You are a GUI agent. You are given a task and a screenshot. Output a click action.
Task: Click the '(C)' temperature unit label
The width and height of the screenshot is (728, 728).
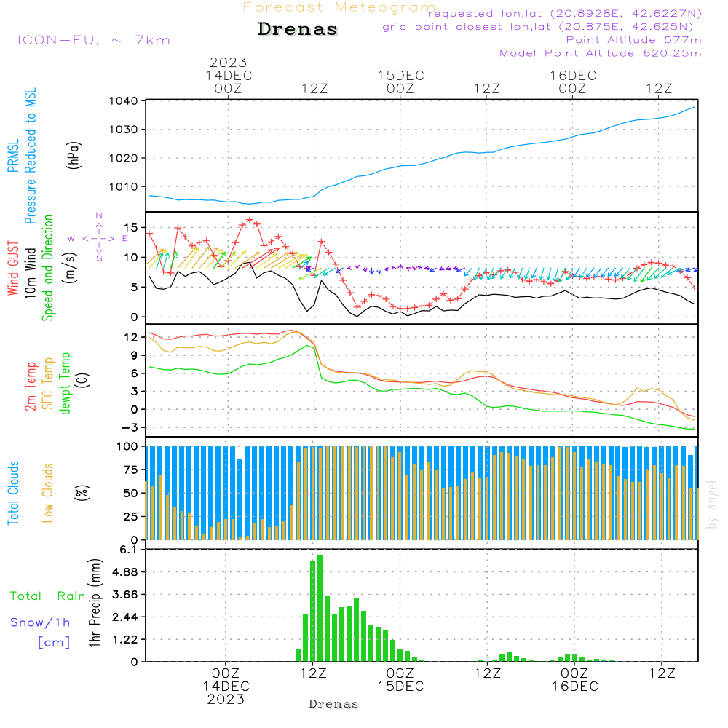tap(83, 381)
